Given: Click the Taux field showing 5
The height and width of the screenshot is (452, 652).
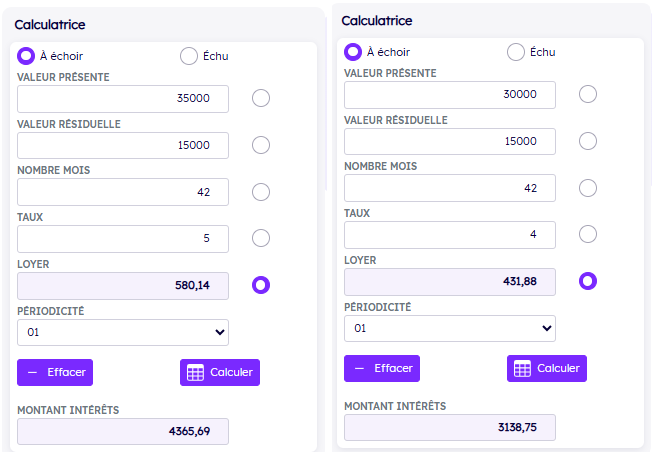Looking at the screenshot, I should (x=123, y=239).
